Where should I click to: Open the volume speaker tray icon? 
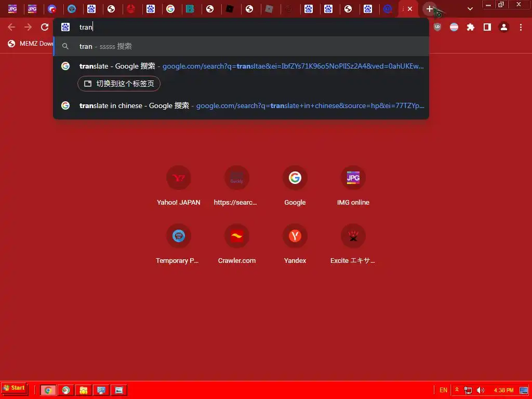pyautogui.click(x=481, y=390)
